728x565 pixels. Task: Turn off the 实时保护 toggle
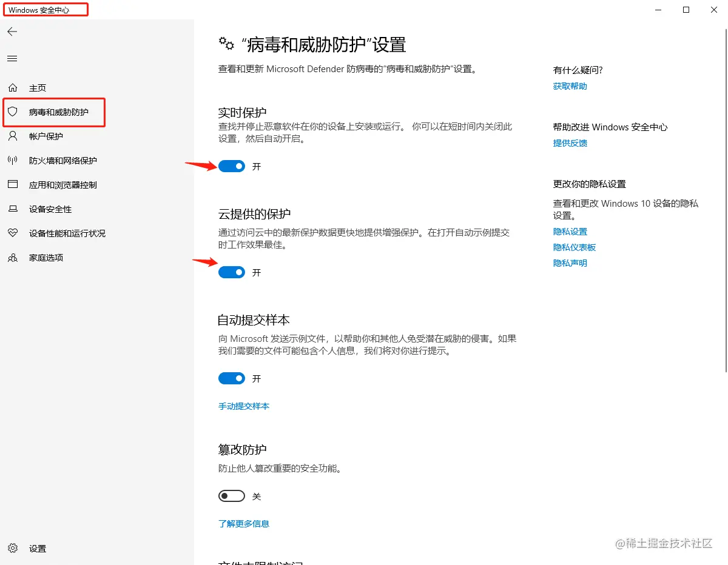pos(232,166)
